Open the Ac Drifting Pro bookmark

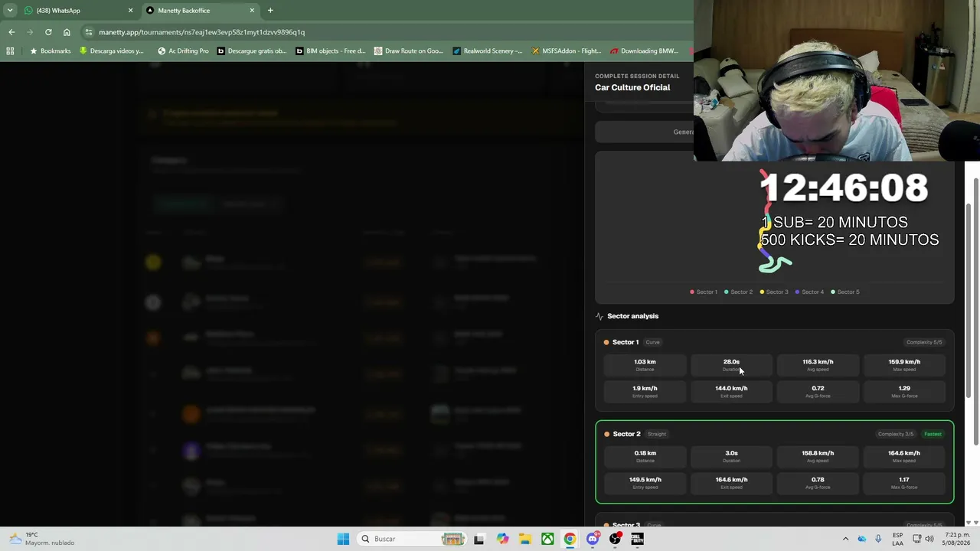pos(183,51)
